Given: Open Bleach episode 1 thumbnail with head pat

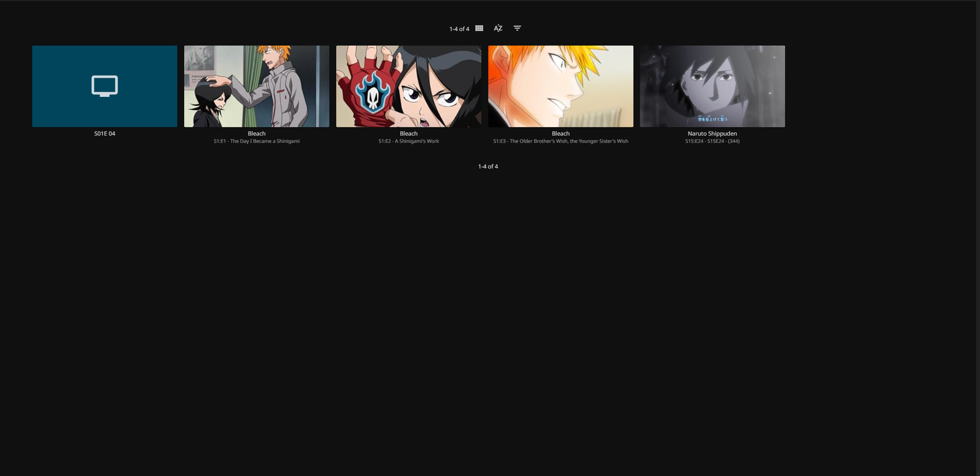Looking at the screenshot, I should click(x=257, y=86).
